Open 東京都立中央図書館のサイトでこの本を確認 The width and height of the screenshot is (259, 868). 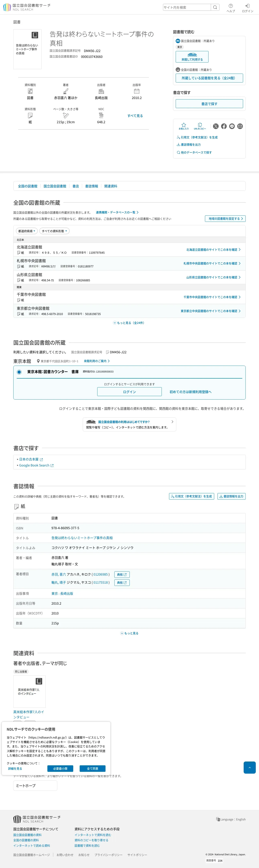point(211,311)
